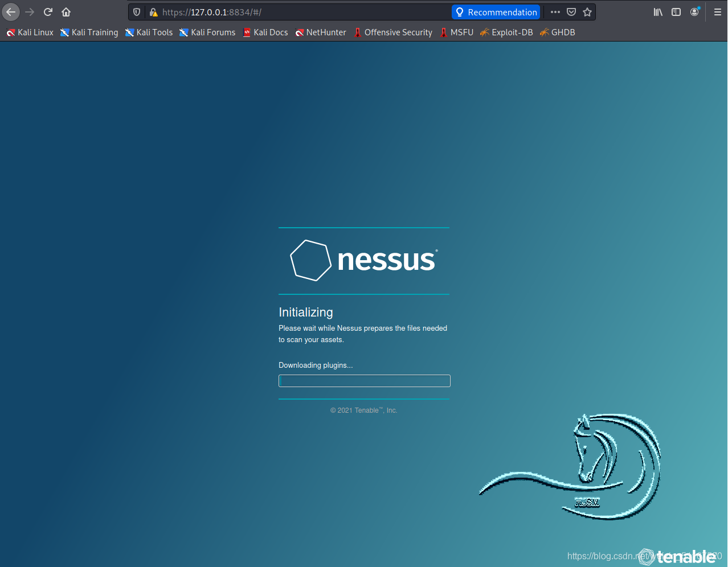Screen dimensions: 728x567
Task: View the insecure connection padlock warning
Action: 153,12
